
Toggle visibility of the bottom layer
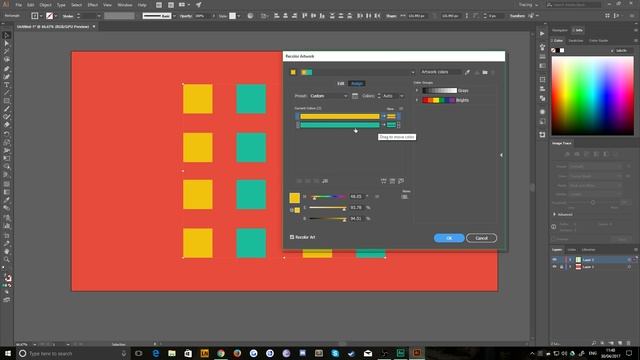554,267
